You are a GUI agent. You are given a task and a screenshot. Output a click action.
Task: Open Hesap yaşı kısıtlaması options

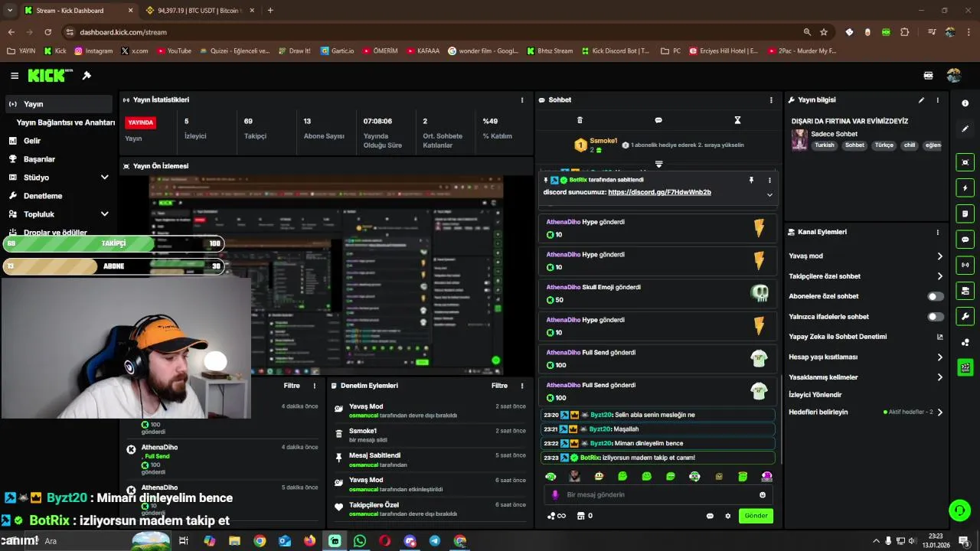coord(939,357)
